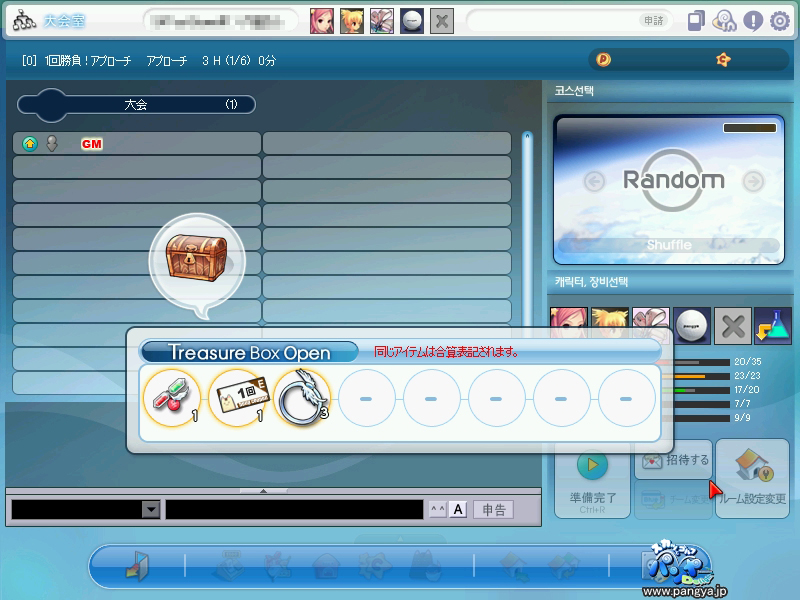The width and height of the screenshot is (800, 600).
Task: Click the tournament room bracket icon
Action: [24, 21]
